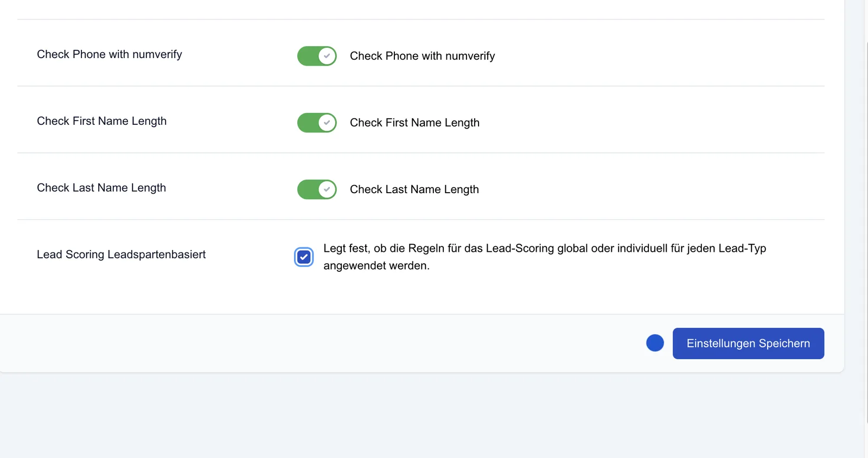Click the 'Check Last Name Length' row title on the left
This screenshot has height=458, width=868.
pos(101,188)
